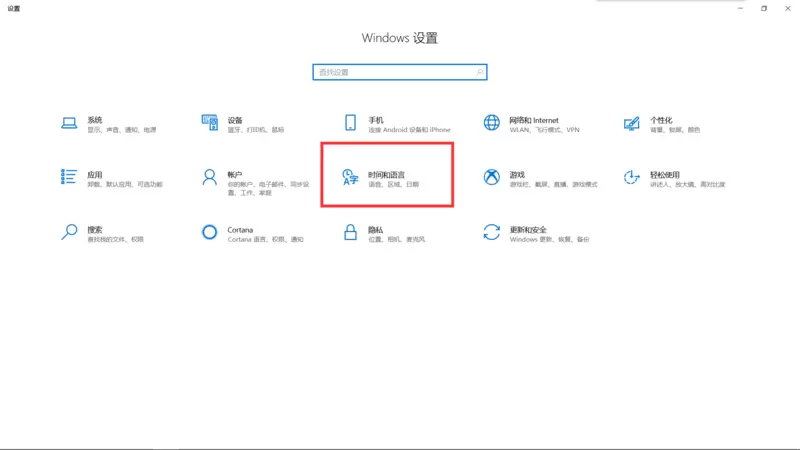The width and height of the screenshot is (800, 450).
Task: Select the 隐私 title text
Action: click(x=376, y=230)
